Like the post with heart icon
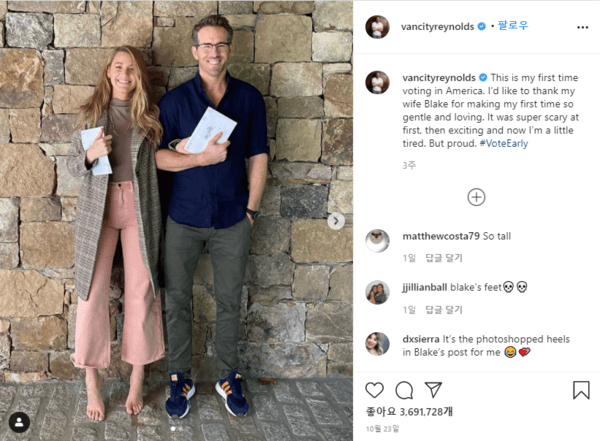 (374, 390)
